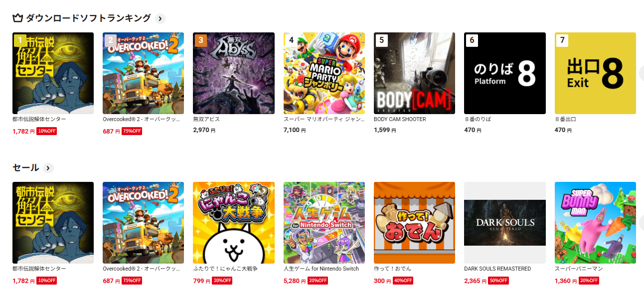Open the ダウンロードソフトランキング heading link
This screenshot has width=644, height=292.
[x=88, y=18]
